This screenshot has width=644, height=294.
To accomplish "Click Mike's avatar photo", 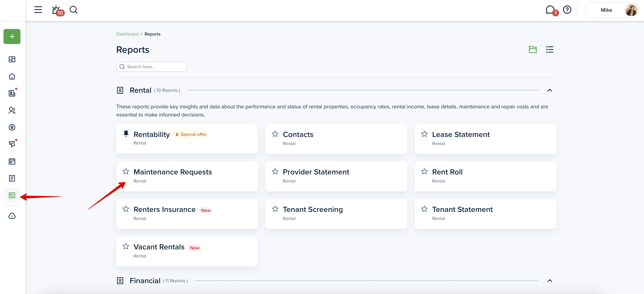I will (x=631, y=10).
